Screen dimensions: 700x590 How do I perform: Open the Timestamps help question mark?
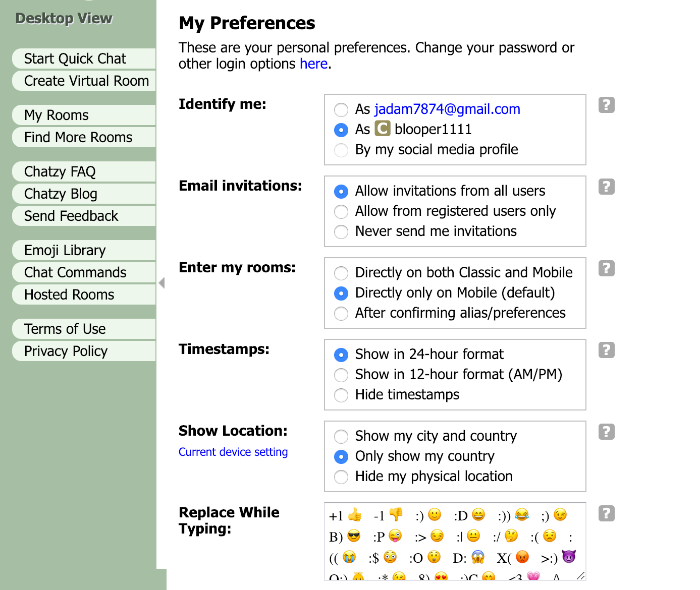tap(606, 350)
